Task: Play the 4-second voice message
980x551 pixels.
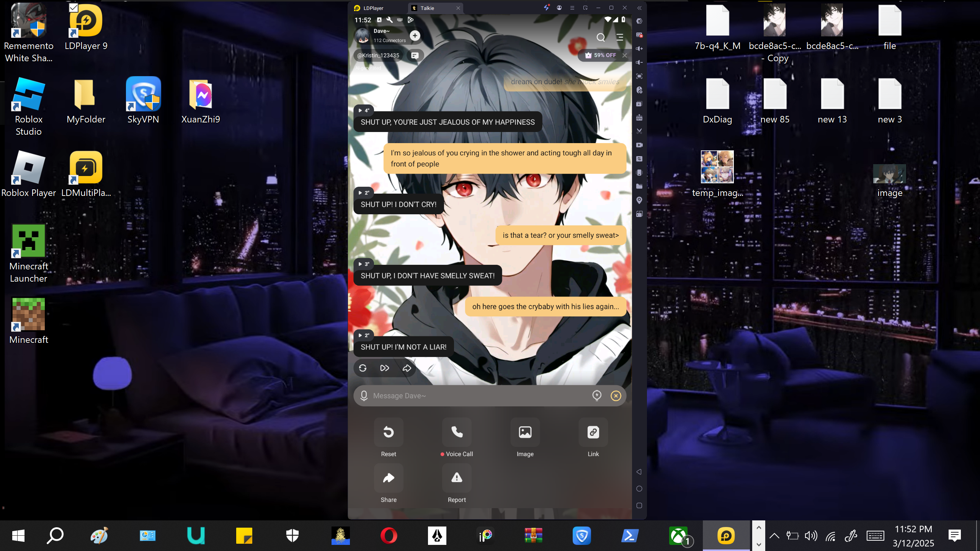Action: [x=364, y=110]
